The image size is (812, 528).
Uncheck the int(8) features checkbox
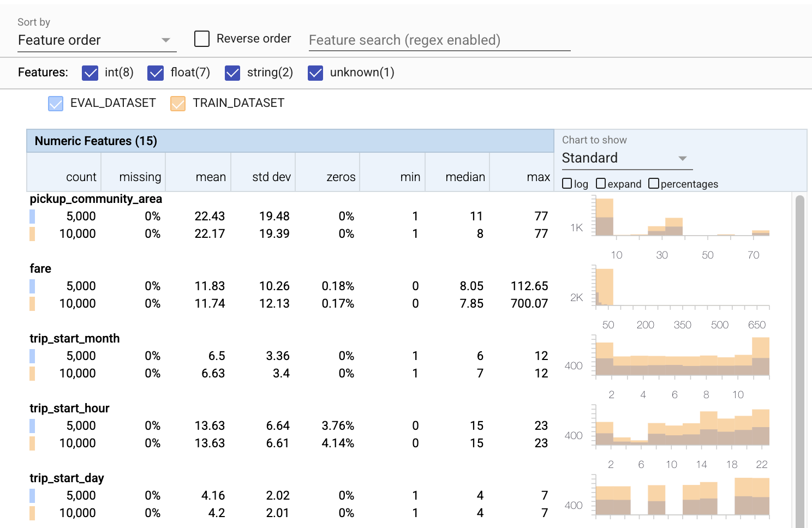pyautogui.click(x=90, y=73)
